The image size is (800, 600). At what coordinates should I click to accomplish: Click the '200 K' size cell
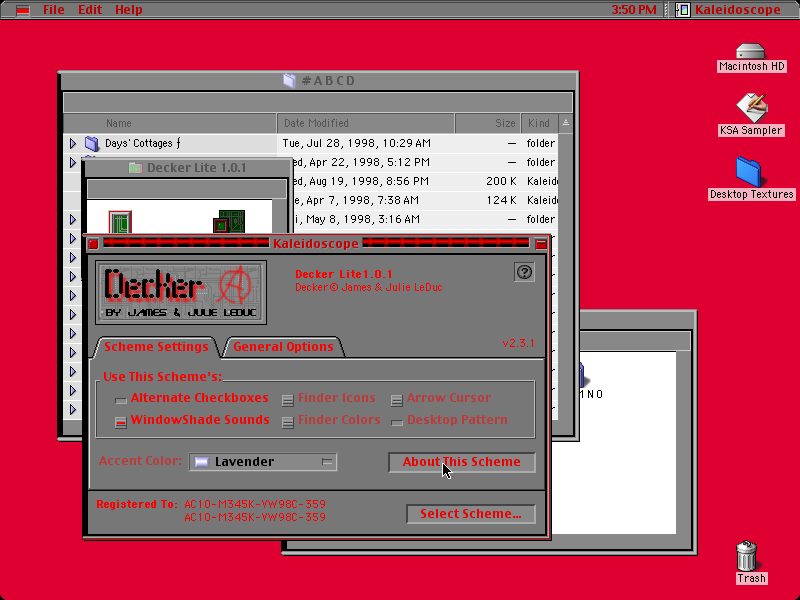501,181
